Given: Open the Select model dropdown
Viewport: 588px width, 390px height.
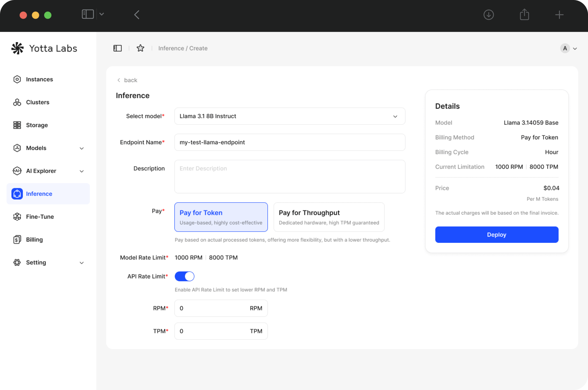Looking at the screenshot, I should click(290, 116).
